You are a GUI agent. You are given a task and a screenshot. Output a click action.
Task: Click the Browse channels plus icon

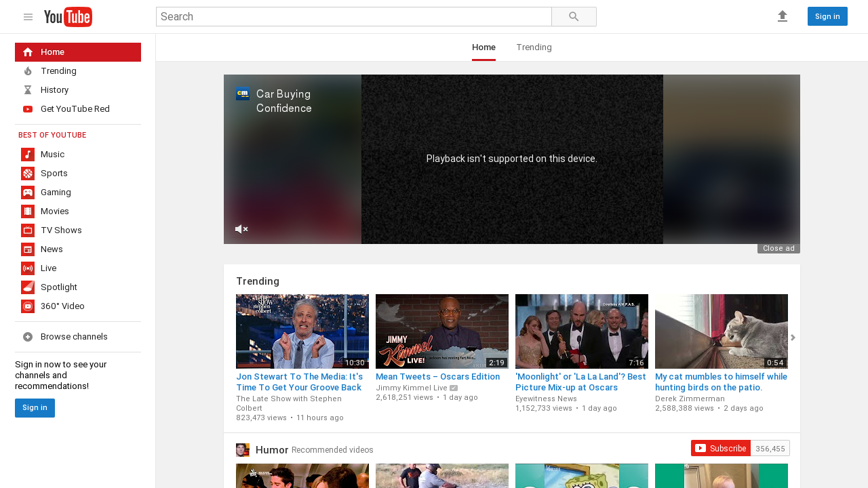click(28, 337)
